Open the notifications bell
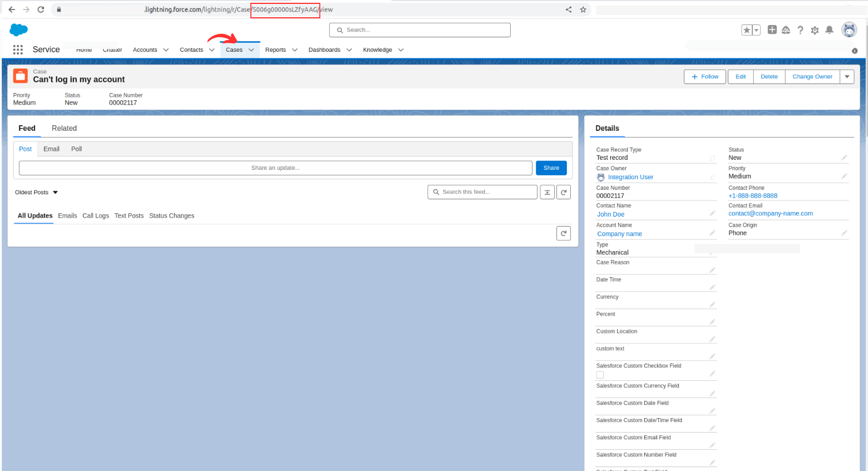868x471 pixels. [x=829, y=30]
